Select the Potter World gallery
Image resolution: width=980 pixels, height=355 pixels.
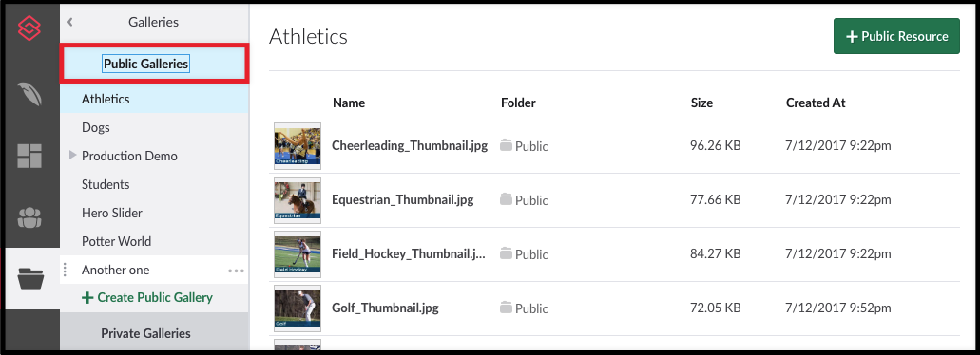[x=116, y=241]
